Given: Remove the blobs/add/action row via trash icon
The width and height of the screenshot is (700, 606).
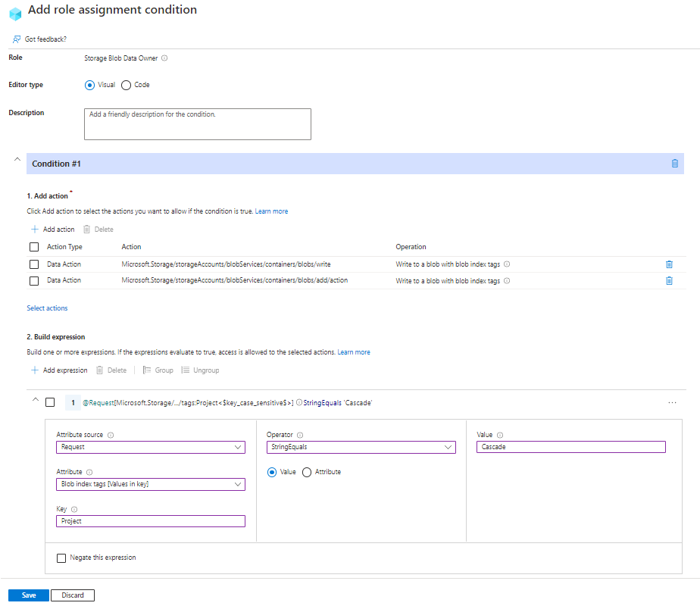Looking at the screenshot, I should [669, 280].
